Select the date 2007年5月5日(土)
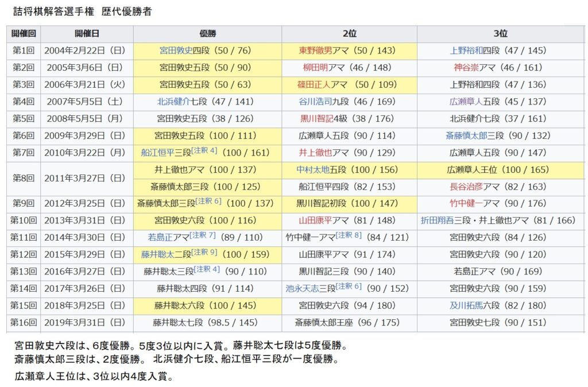588x387 pixels. pyautogui.click(x=85, y=102)
